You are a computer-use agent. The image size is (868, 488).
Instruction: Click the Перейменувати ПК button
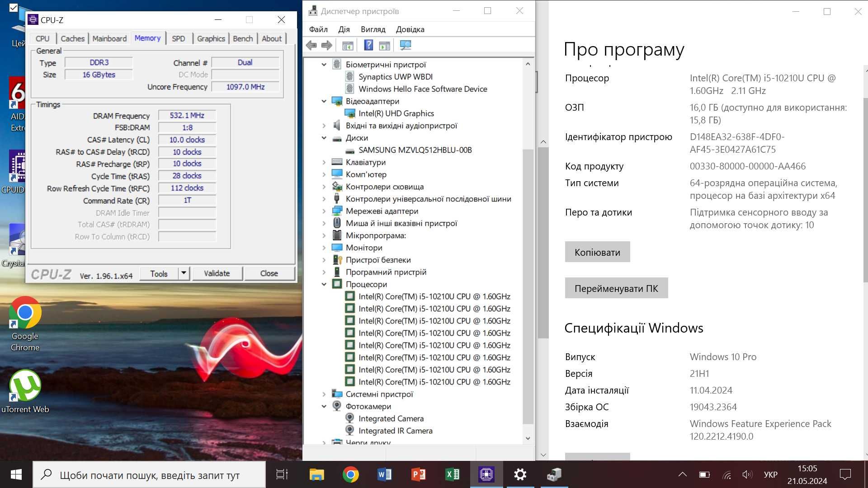click(616, 288)
